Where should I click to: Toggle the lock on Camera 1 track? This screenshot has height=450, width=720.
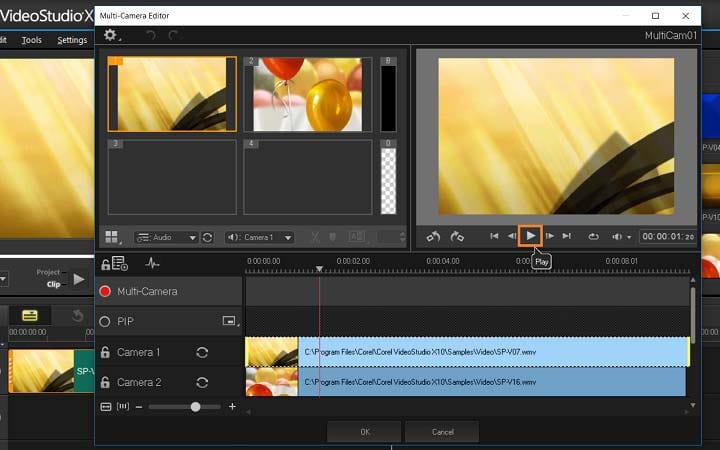105,352
